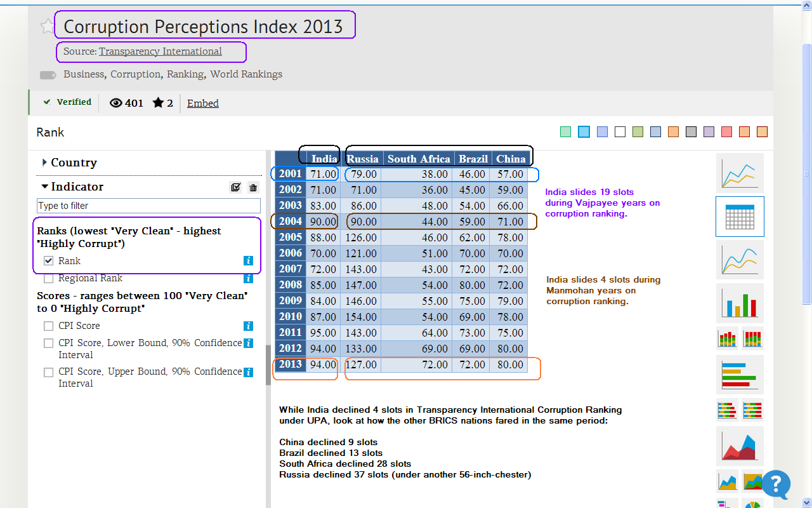Click the Corruption Perceptions Index 2013 title

click(x=203, y=27)
